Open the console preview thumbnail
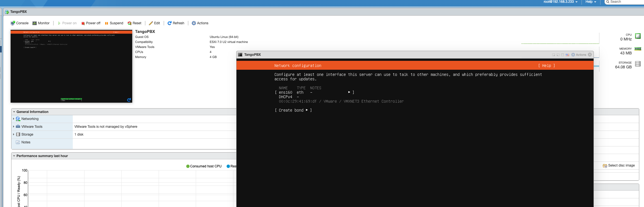644x207 pixels. [x=71, y=66]
